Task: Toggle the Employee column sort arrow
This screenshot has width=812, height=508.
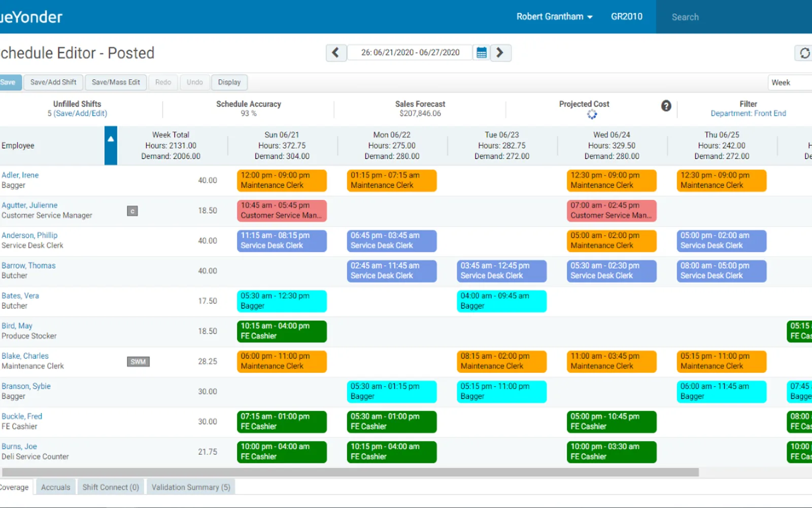Action: point(111,145)
